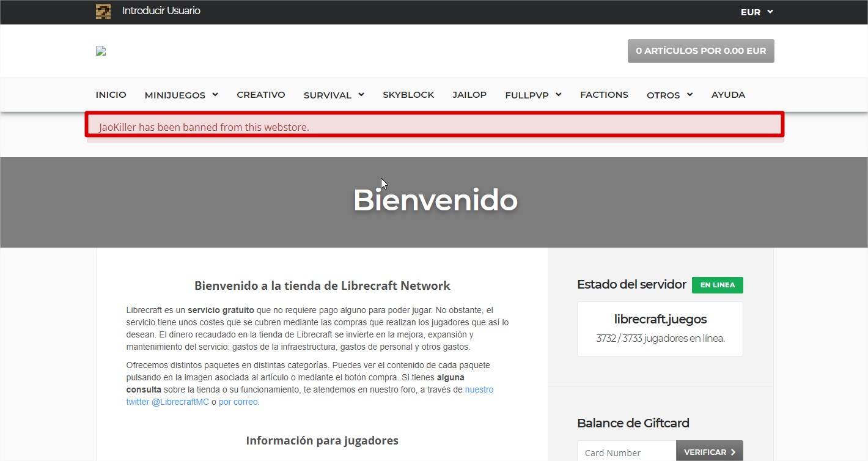The height and width of the screenshot is (461, 868).
Task: Expand the FULLPVP menu
Action: click(533, 95)
